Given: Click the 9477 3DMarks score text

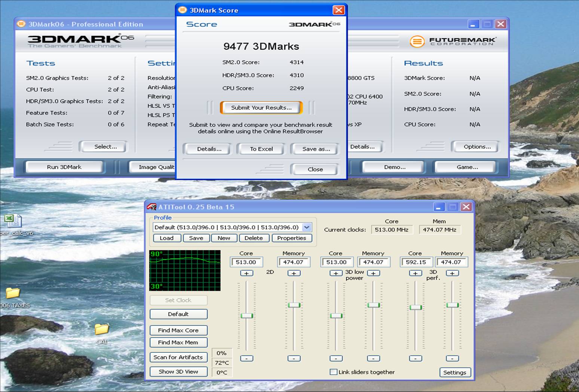Looking at the screenshot, I should tap(261, 46).
